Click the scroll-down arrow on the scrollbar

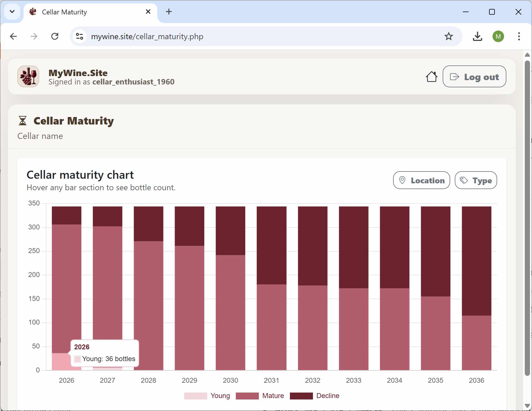pyautogui.click(x=527, y=406)
